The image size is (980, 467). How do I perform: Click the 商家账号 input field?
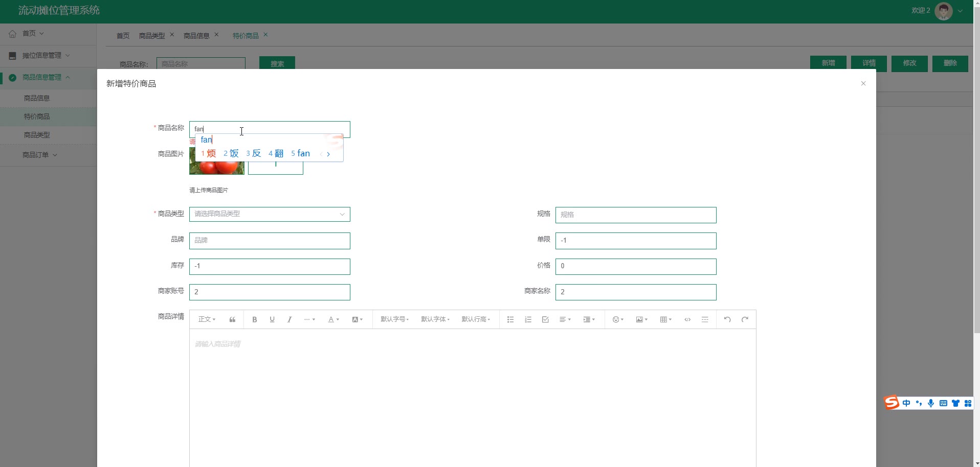coord(270,292)
